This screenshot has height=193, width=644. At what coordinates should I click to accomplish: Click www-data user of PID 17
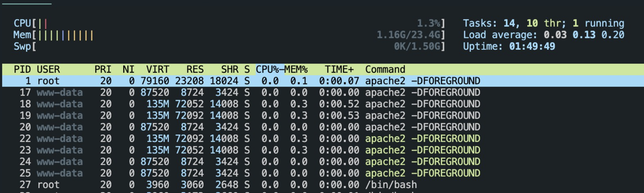click(x=60, y=93)
